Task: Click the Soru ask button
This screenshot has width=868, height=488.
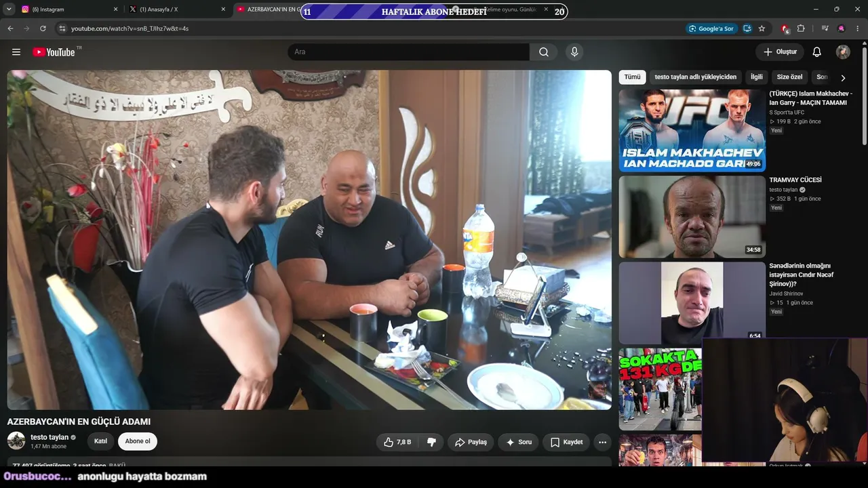Action: [519, 442]
